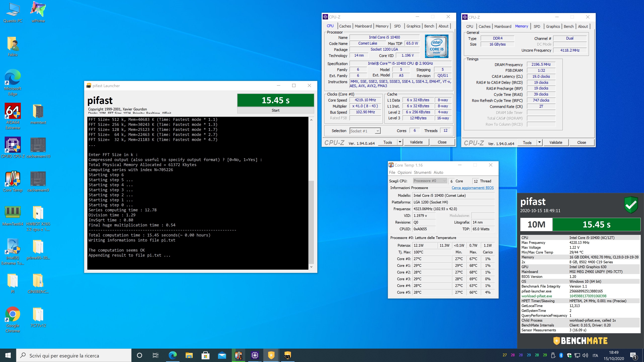Click Close in the left CPU-Z window
The image size is (644, 362).
442,142
